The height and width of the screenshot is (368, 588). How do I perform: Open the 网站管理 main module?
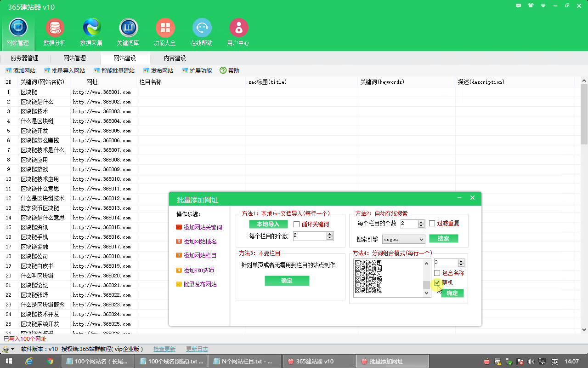(x=18, y=32)
